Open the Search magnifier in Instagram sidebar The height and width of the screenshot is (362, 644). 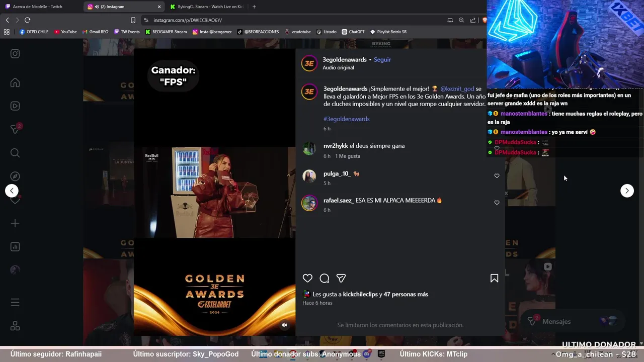pyautogui.click(x=15, y=153)
